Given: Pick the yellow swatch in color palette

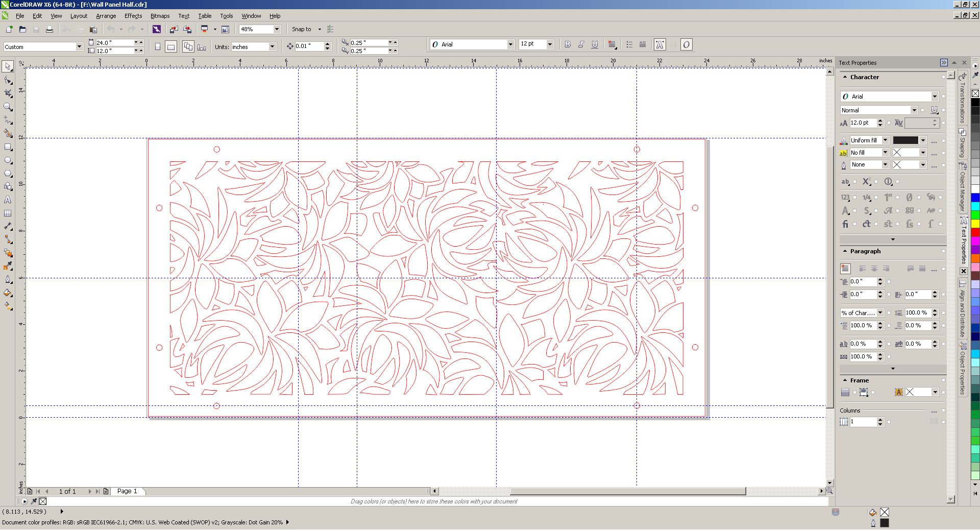Looking at the screenshot, I should point(975,224).
